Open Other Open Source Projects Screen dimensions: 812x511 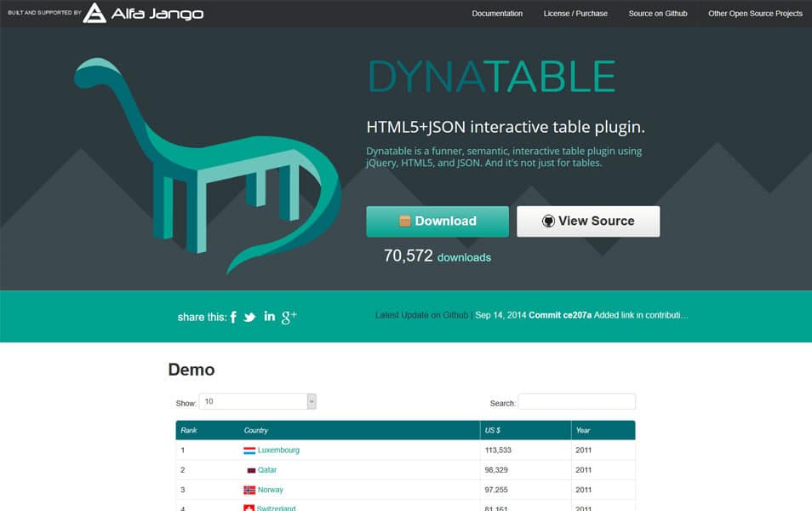(x=755, y=14)
